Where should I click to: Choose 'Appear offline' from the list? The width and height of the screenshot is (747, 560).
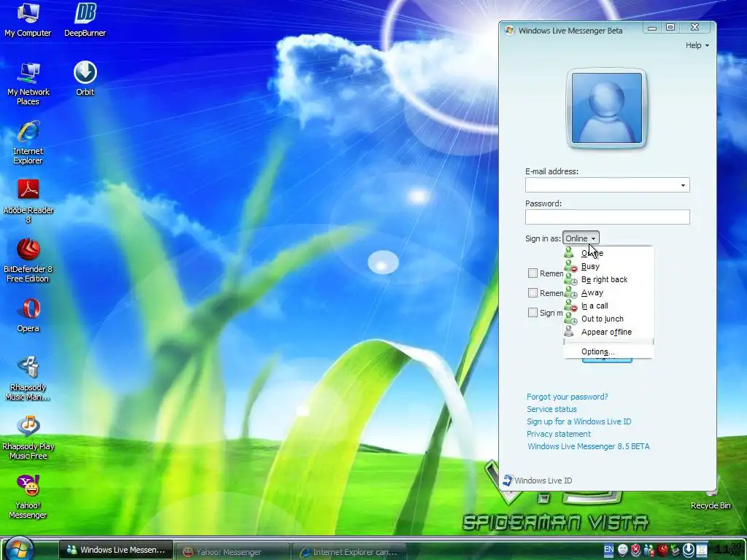(x=608, y=332)
